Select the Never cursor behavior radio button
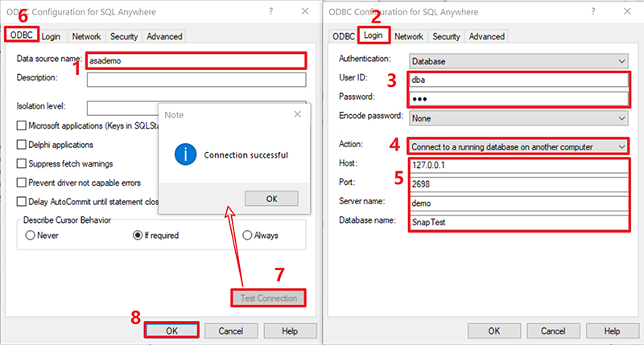 [31, 236]
